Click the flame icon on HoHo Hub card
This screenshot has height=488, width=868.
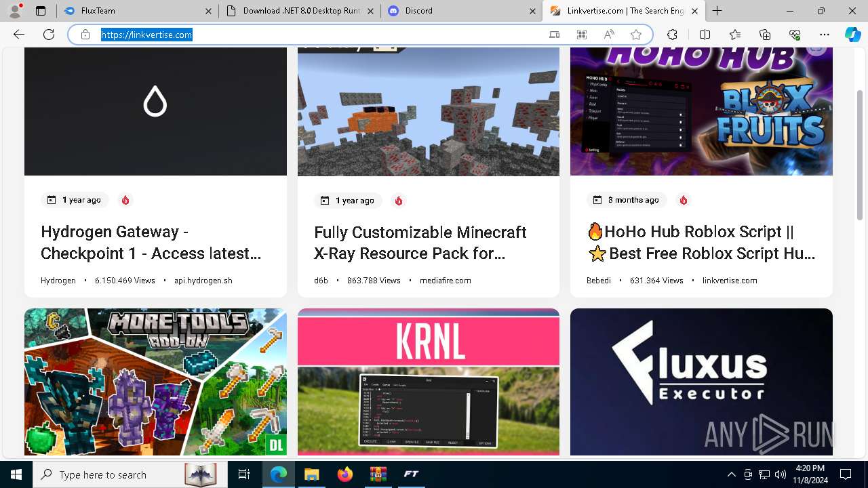684,200
